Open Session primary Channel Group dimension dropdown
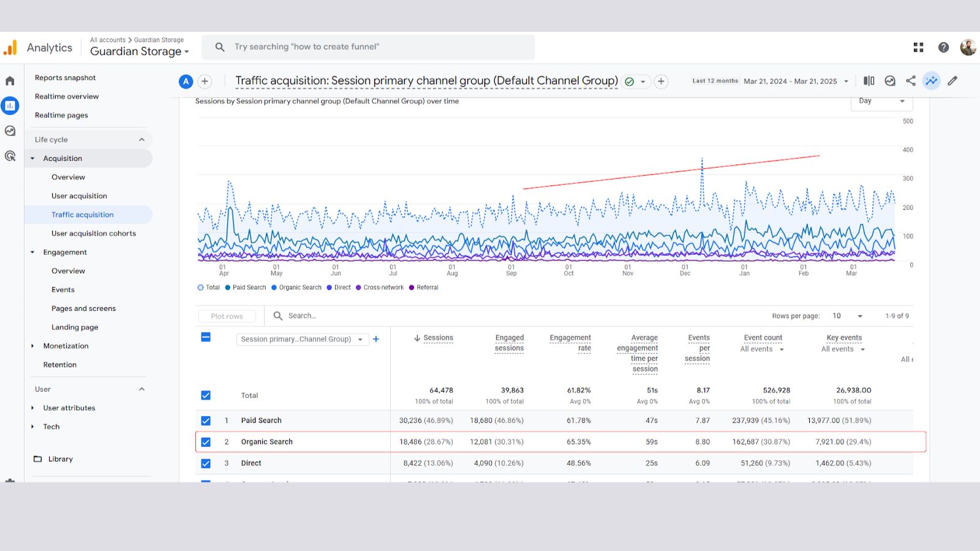 303,339
